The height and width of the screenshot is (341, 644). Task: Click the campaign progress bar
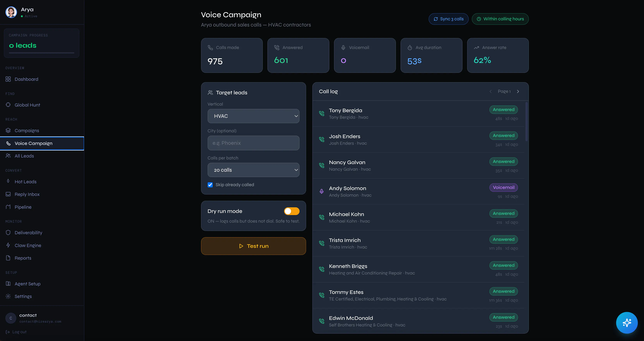[x=41, y=53]
